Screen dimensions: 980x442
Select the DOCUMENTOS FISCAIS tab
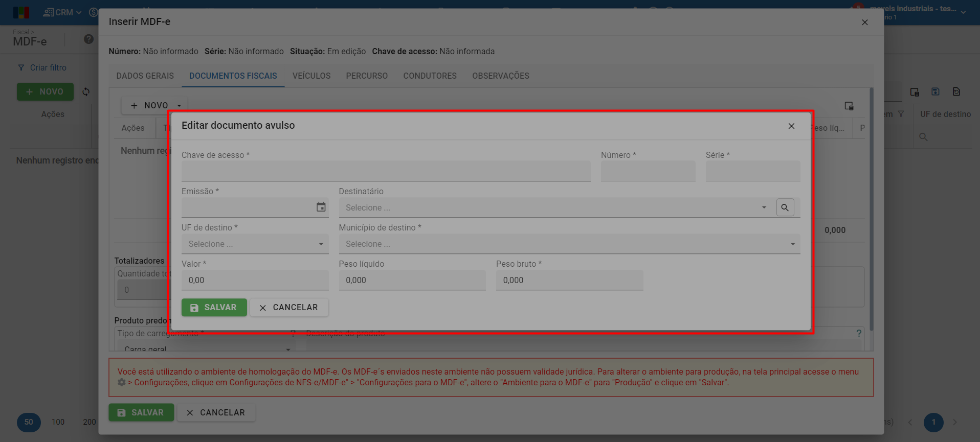tap(233, 76)
